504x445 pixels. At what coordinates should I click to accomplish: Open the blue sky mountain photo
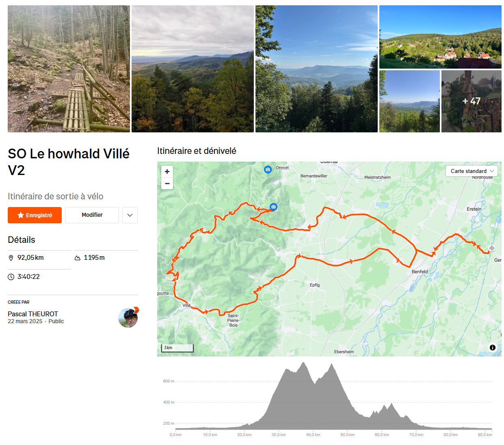[316, 69]
